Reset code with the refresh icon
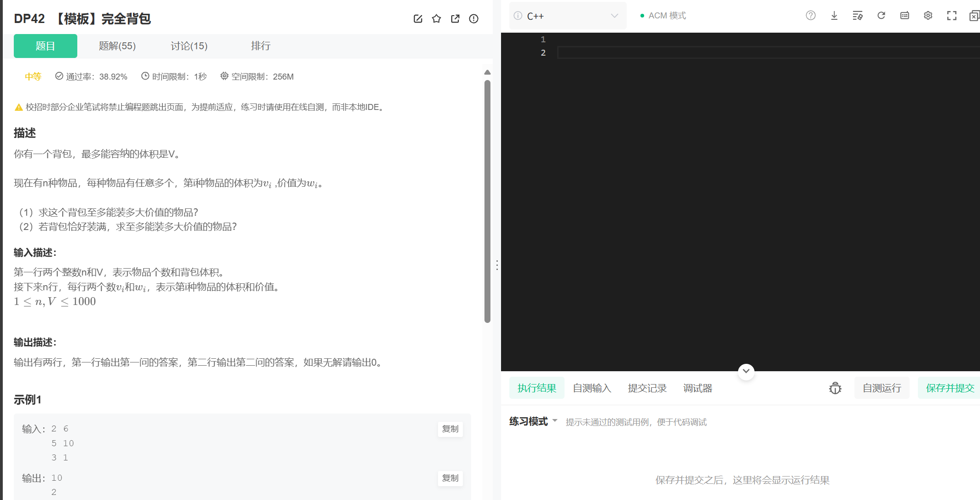 [x=881, y=16]
